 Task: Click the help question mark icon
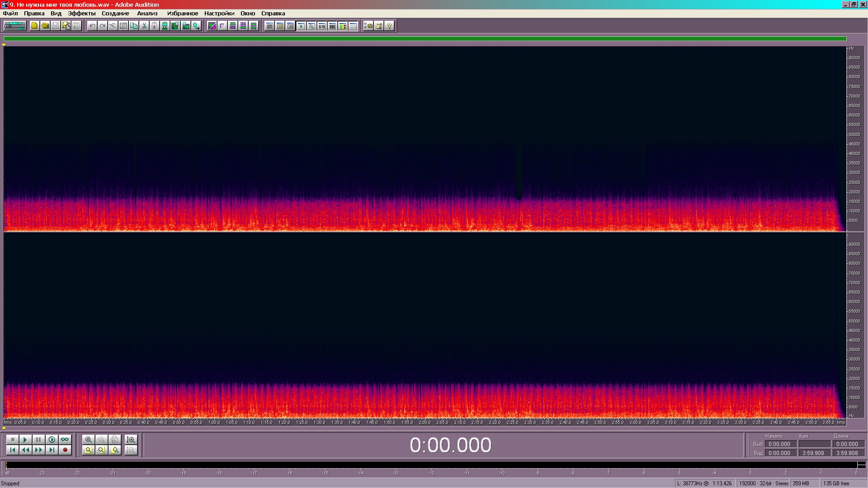coord(389,26)
